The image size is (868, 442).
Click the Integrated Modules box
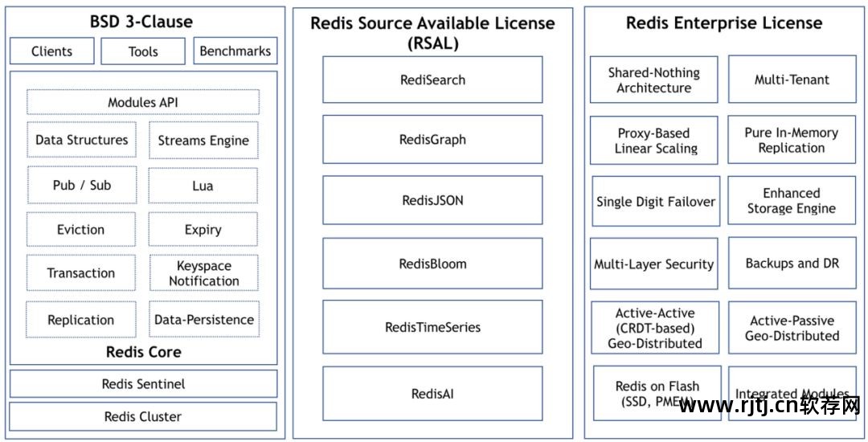coord(792,393)
